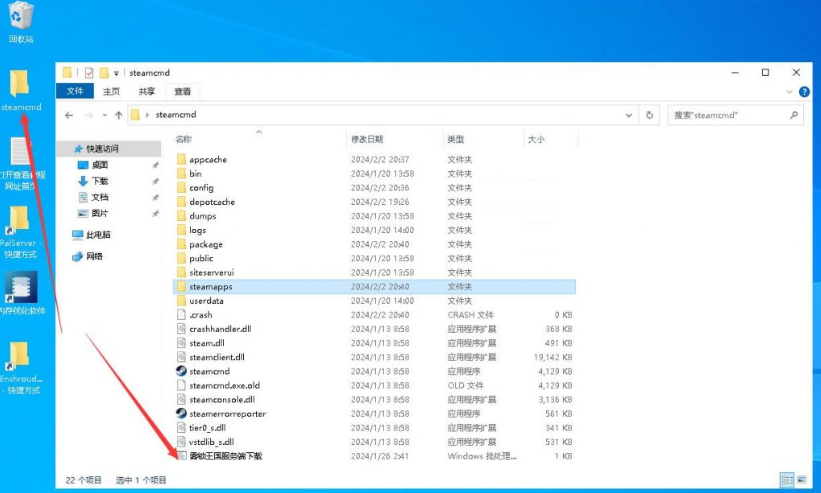Switch to large icons view mode
Screen dimensions: 821x493
tap(801, 480)
